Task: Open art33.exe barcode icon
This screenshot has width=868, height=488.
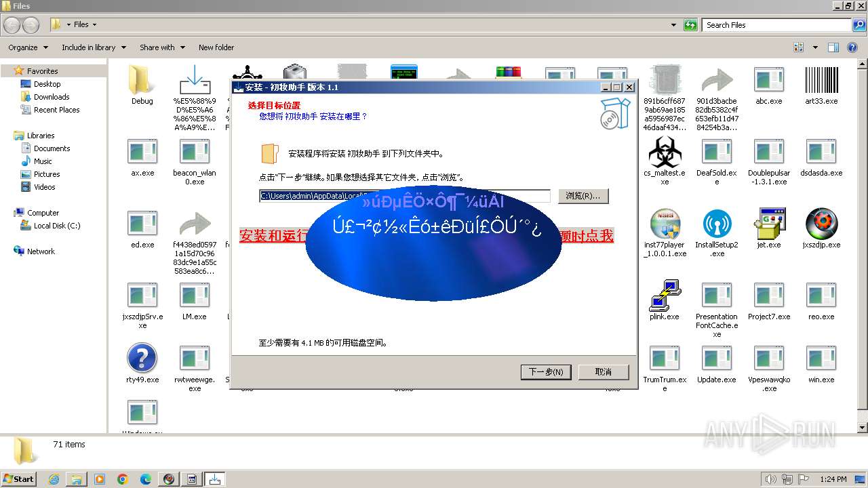Action: point(821,80)
